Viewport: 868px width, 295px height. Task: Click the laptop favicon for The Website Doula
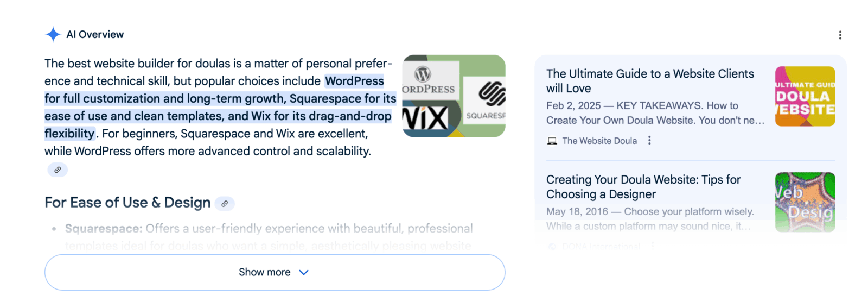pyautogui.click(x=552, y=141)
